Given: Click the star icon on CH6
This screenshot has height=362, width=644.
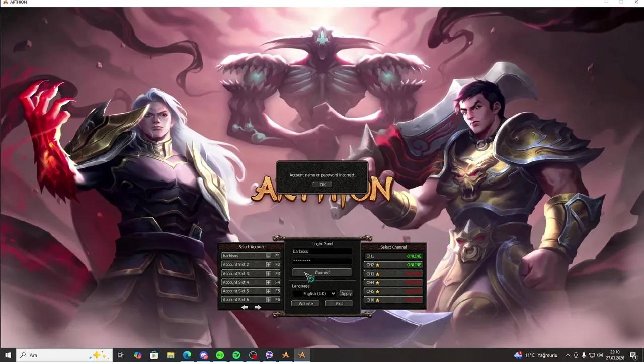Looking at the screenshot, I should tap(377, 300).
